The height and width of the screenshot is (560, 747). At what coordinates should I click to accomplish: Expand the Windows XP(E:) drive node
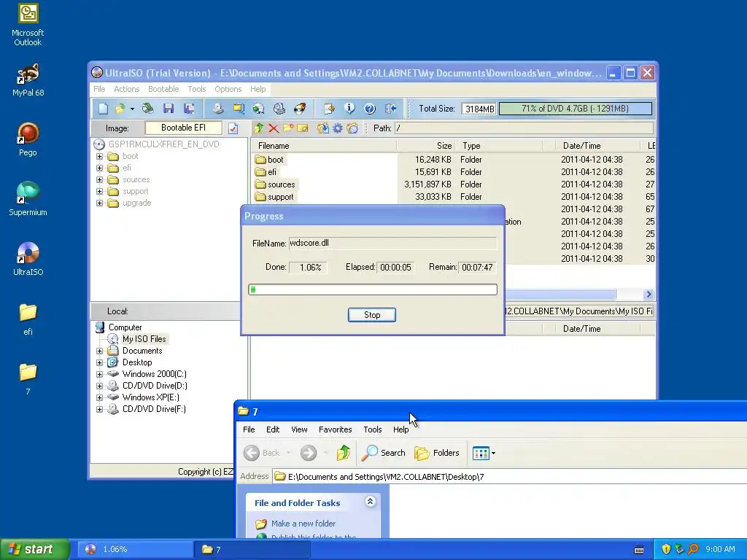pos(99,397)
